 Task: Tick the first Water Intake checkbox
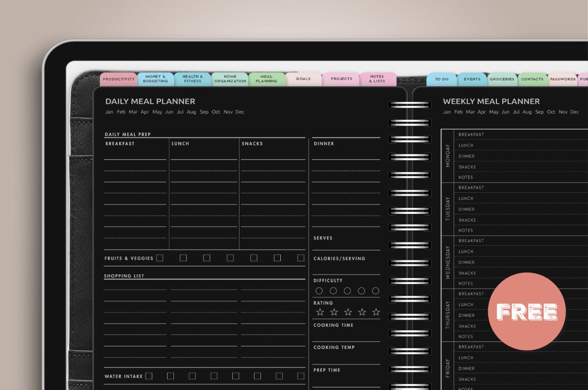point(149,376)
